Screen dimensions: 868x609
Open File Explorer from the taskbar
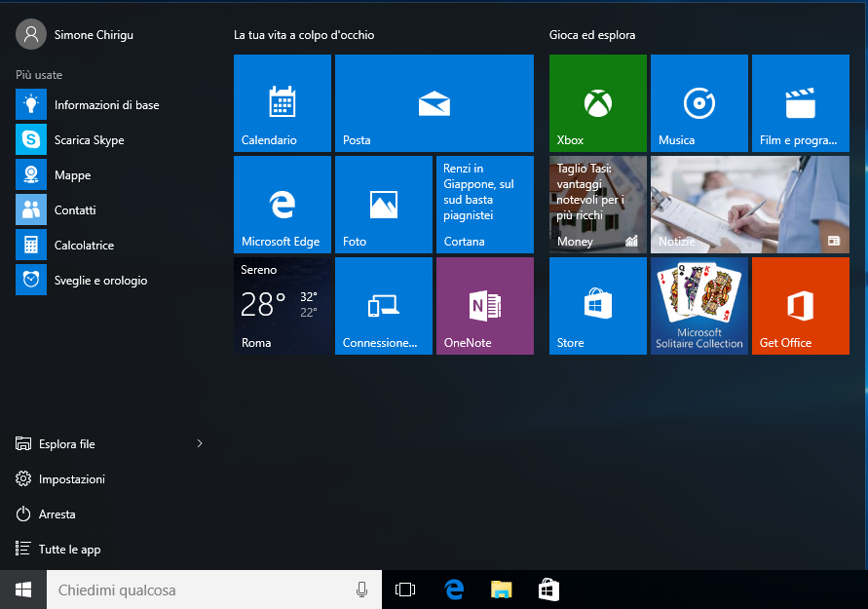coord(502,590)
